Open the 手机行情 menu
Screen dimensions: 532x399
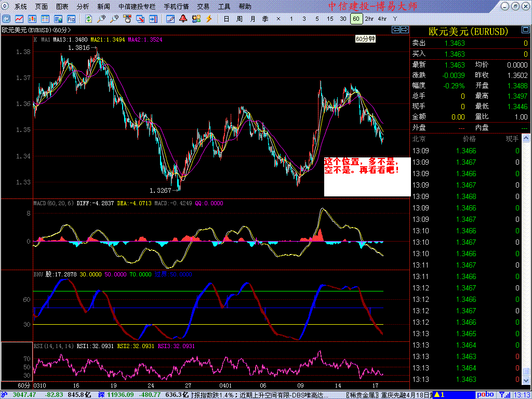pos(176,6)
